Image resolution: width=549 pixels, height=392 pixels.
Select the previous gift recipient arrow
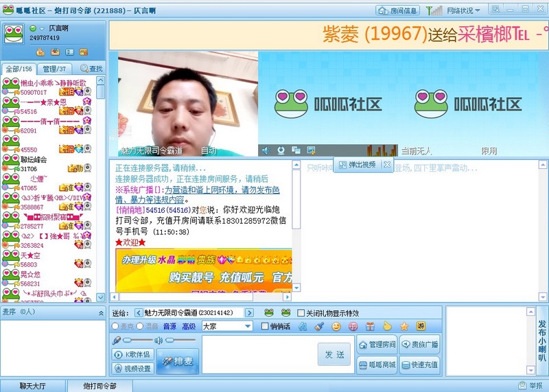pyautogui.click(x=139, y=312)
